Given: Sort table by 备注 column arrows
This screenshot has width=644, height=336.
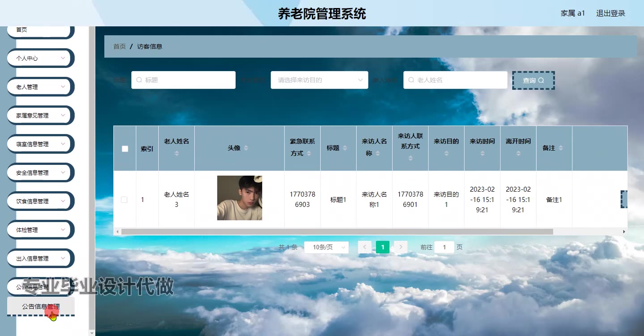Looking at the screenshot, I should (561, 148).
